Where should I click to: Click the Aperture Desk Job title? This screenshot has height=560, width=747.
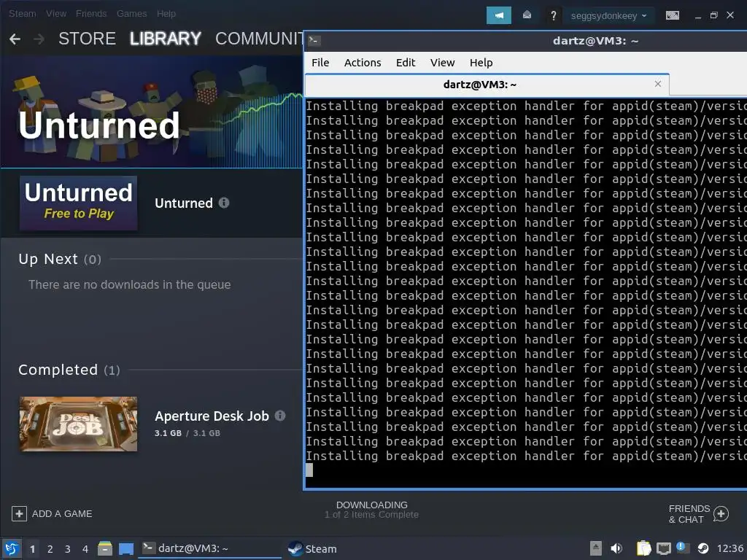[x=212, y=416]
